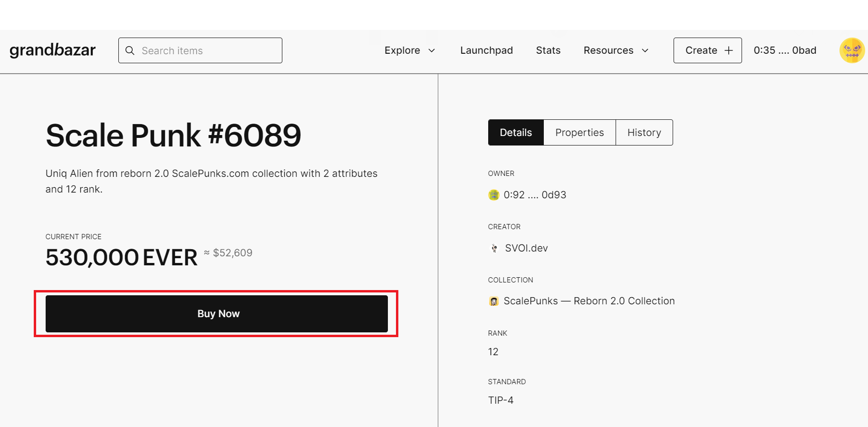The height and width of the screenshot is (427, 868).
Task: Open creator SVOI.dev link
Action: pos(526,248)
